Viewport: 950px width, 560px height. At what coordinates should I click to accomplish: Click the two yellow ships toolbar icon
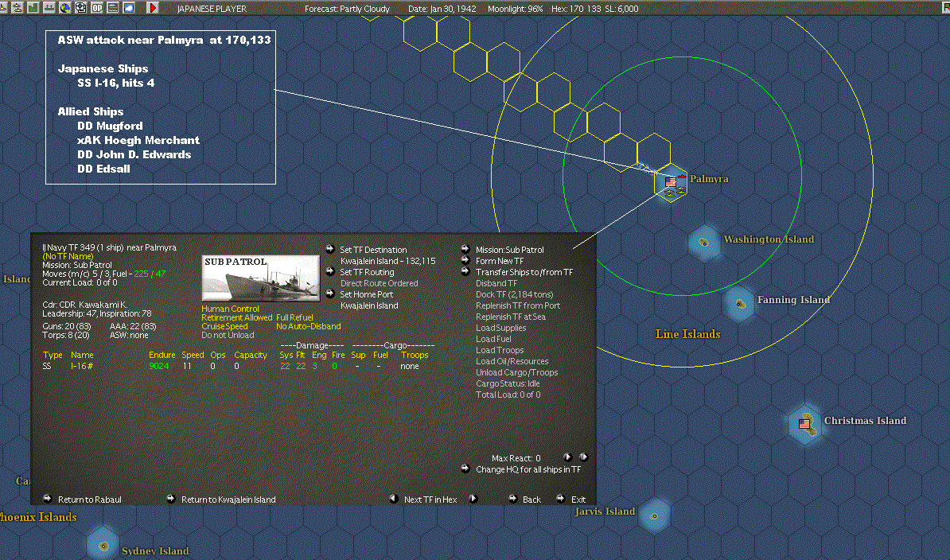coord(18,8)
